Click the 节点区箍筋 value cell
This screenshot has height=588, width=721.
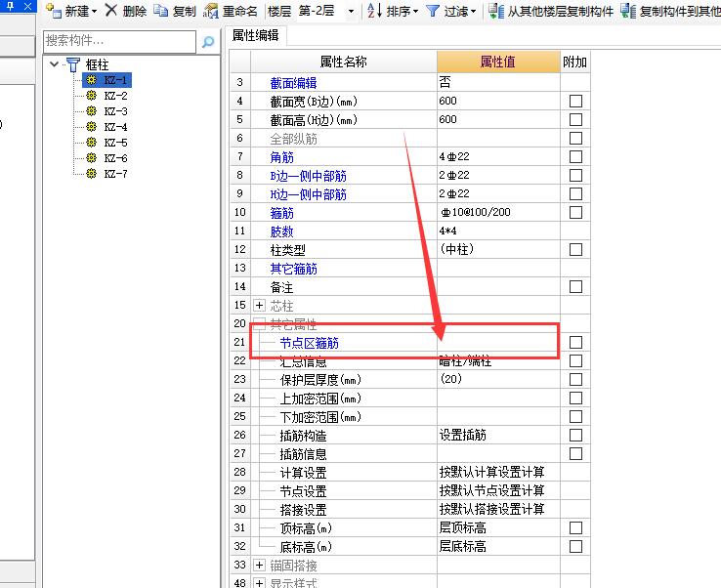498,343
